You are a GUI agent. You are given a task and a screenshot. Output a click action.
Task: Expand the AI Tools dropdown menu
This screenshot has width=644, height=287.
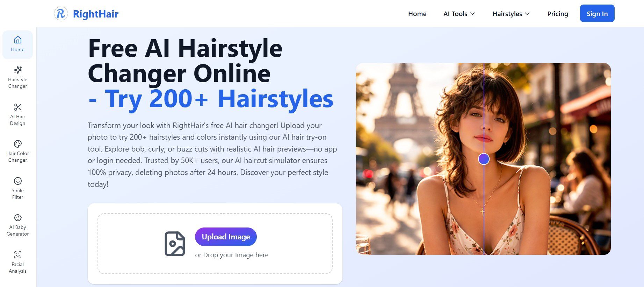point(459,14)
